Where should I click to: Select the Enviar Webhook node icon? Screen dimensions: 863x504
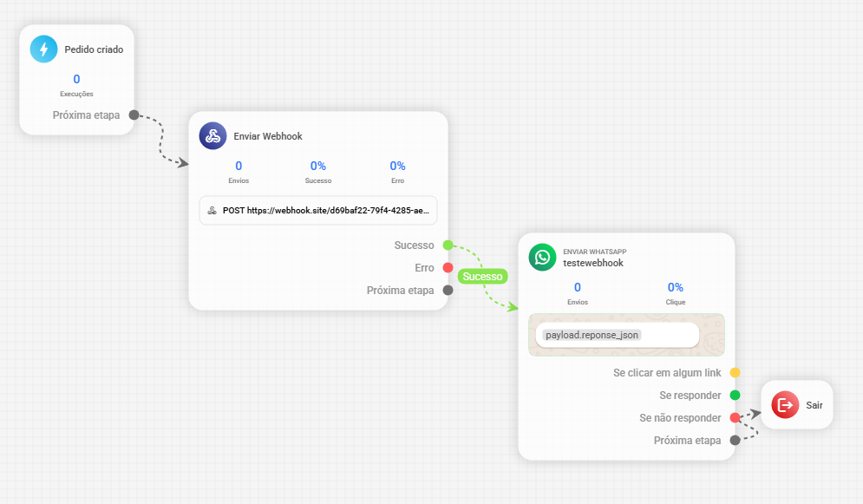213,136
